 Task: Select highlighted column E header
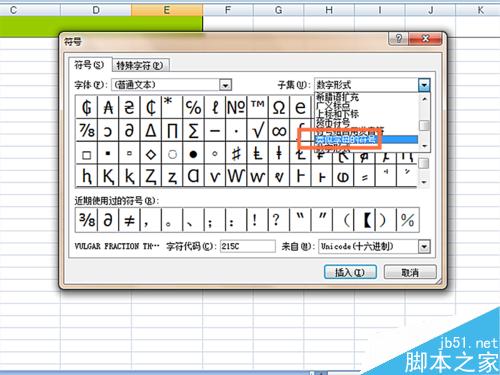click(x=167, y=10)
